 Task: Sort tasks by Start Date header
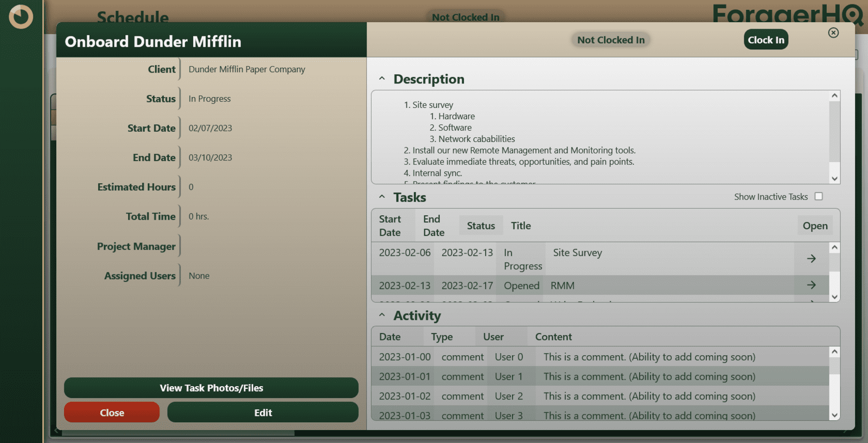[x=390, y=226]
